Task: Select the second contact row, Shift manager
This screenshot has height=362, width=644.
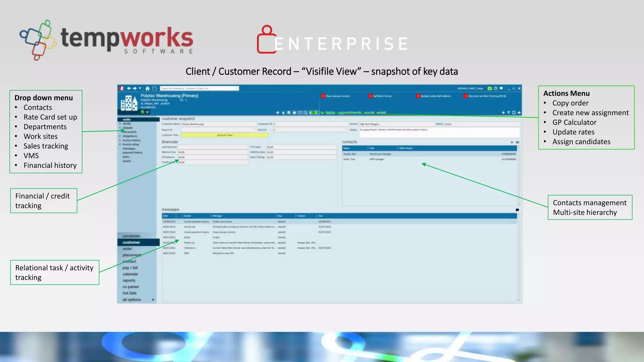Action: 429,159
